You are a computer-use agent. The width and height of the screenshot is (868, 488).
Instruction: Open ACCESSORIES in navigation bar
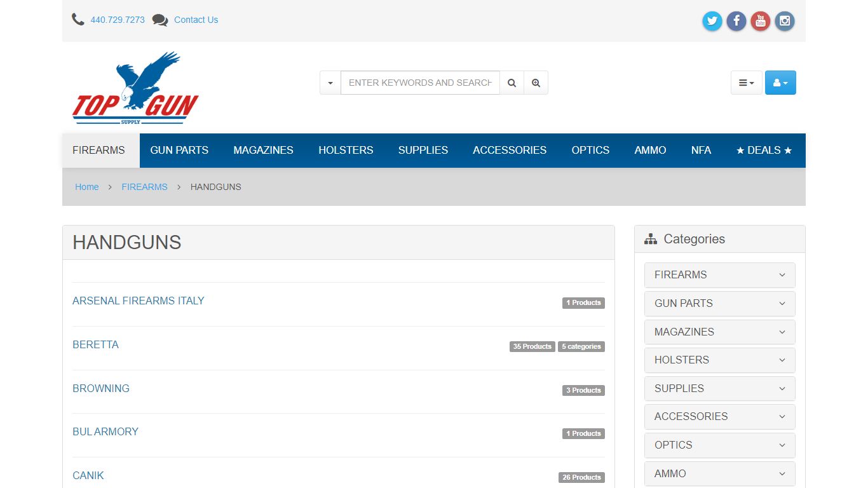tap(510, 151)
